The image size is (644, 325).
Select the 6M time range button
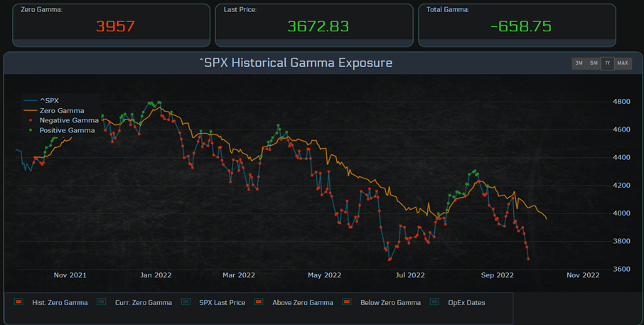click(x=594, y=63)
